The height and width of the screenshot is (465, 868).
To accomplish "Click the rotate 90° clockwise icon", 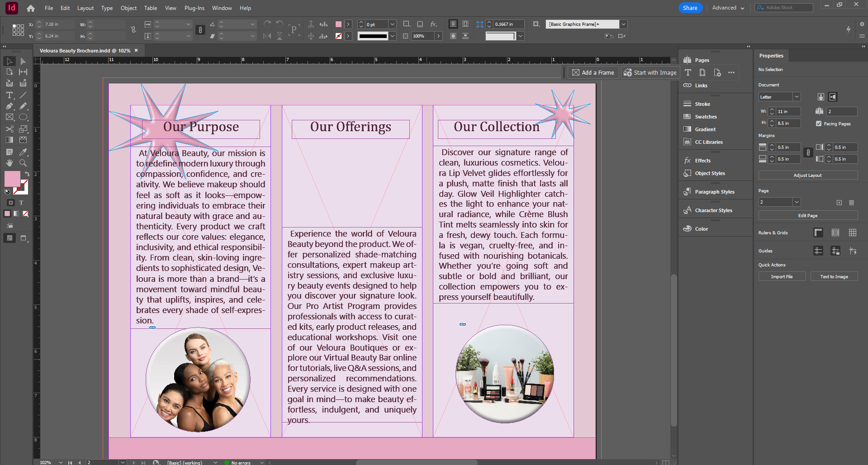I will pos(267,24).
